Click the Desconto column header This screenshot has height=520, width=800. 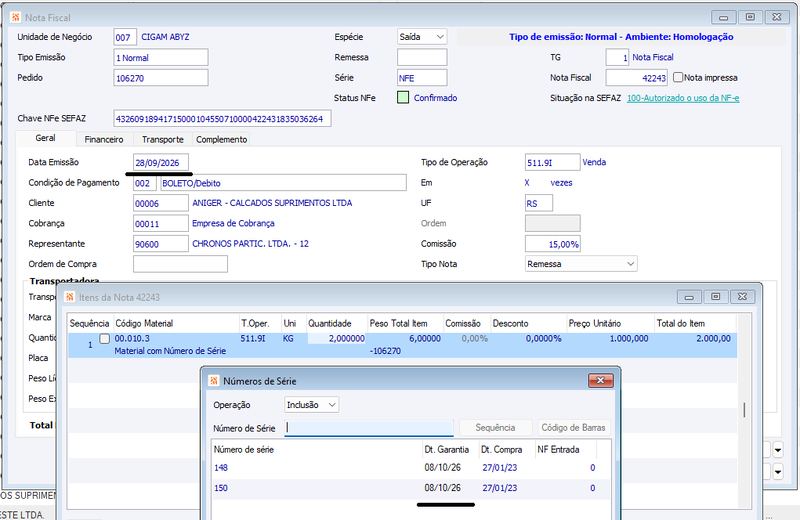coord(529,324)
